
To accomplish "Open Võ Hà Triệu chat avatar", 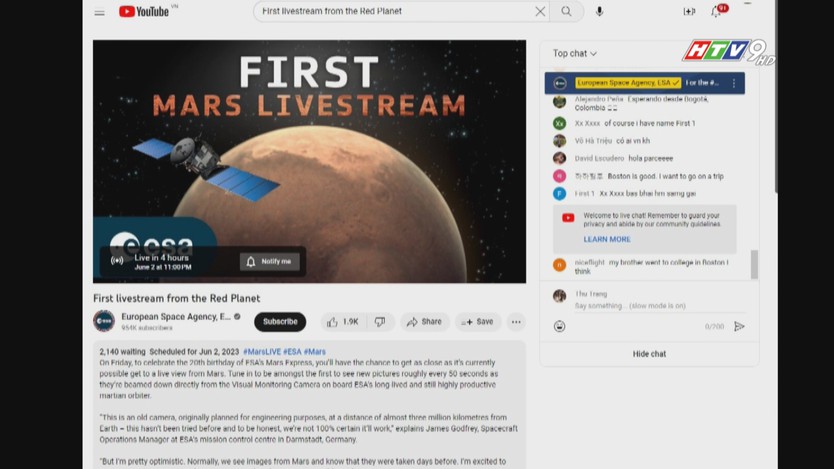I will (559, 141).
